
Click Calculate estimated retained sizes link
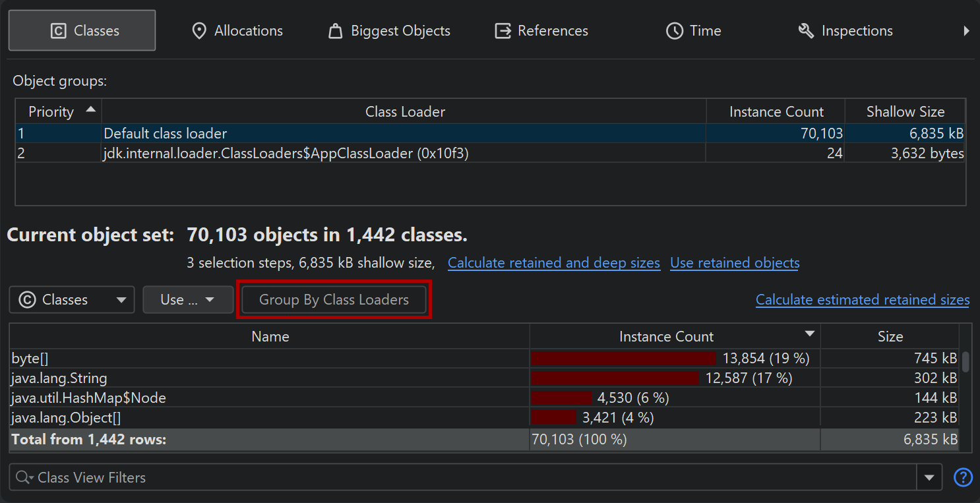pyautogui.click(x=862, y=300)
